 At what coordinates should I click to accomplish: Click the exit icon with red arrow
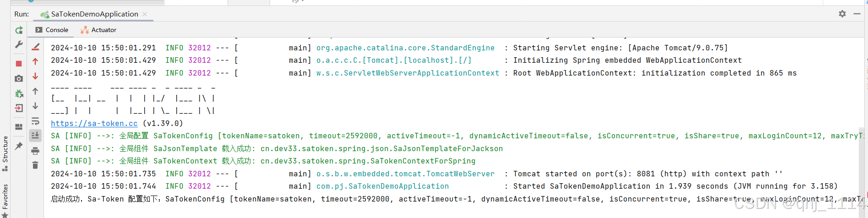[x=19, y=109]
